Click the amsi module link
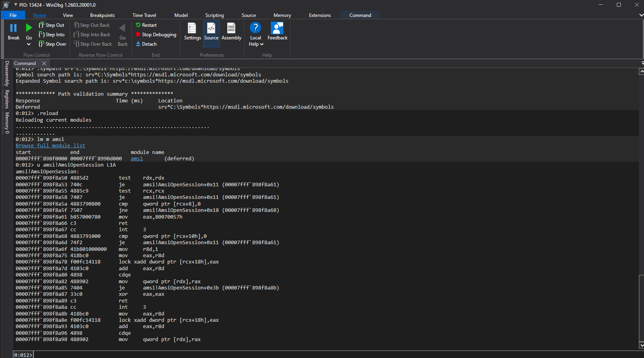 [137, 159]
